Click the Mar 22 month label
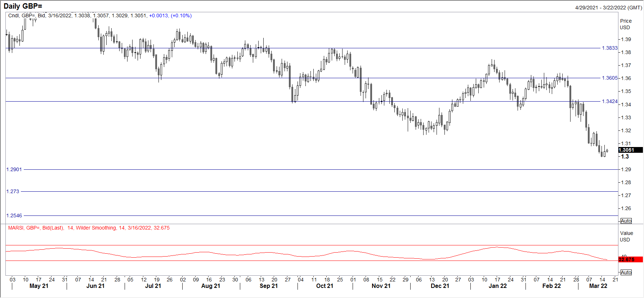The image size is (644, 298). pos(598,286)
